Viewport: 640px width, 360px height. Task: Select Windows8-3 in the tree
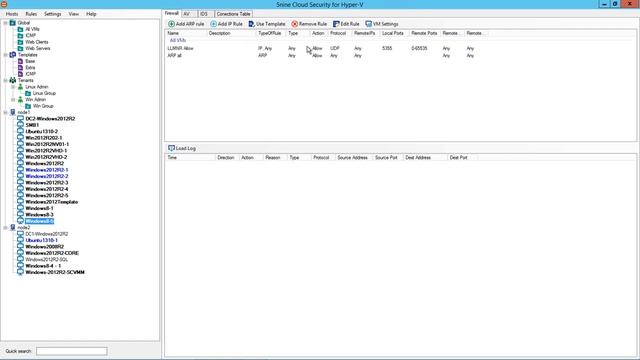tap(39, 215)
